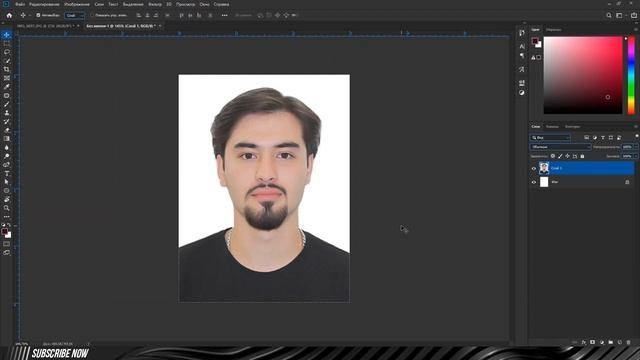Toggle layer filtering on/off switch
Viewport: 640px width, 360px height.
pos(637,136)
